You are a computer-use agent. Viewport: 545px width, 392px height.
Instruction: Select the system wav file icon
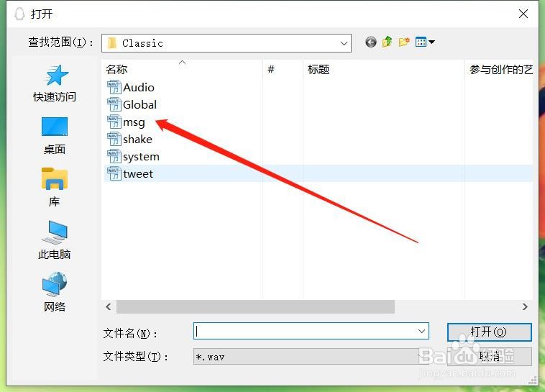114,157
